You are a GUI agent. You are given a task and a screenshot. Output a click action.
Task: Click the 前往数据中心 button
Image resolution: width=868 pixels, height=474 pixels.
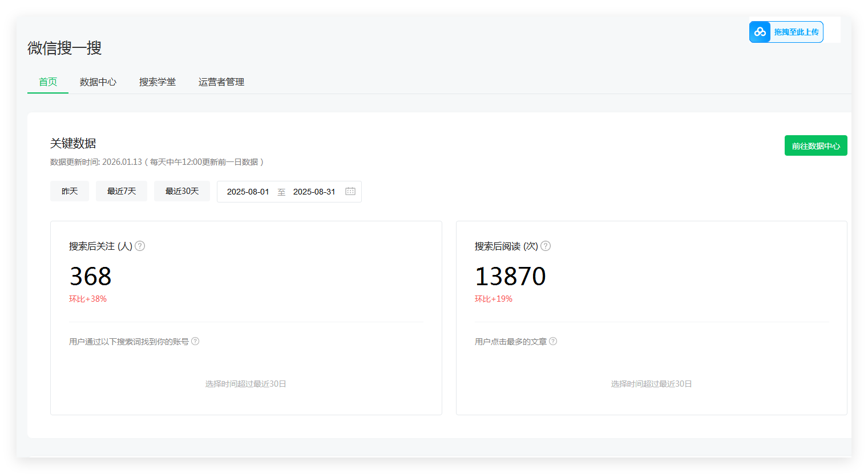[815, 145]
